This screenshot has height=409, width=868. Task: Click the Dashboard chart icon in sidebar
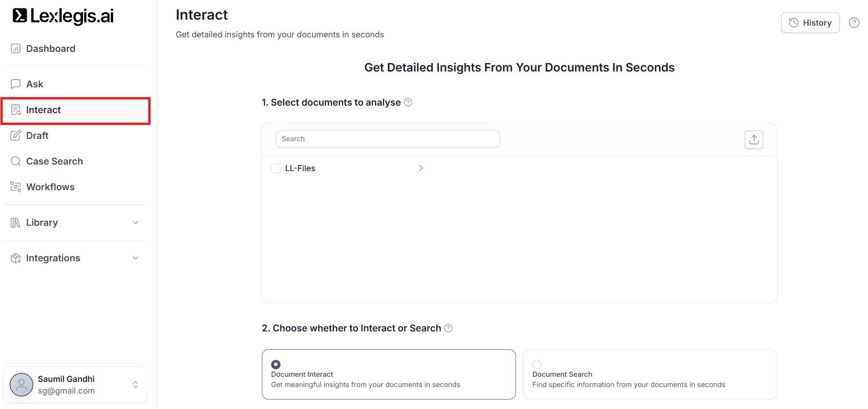[x=16, y=49]
